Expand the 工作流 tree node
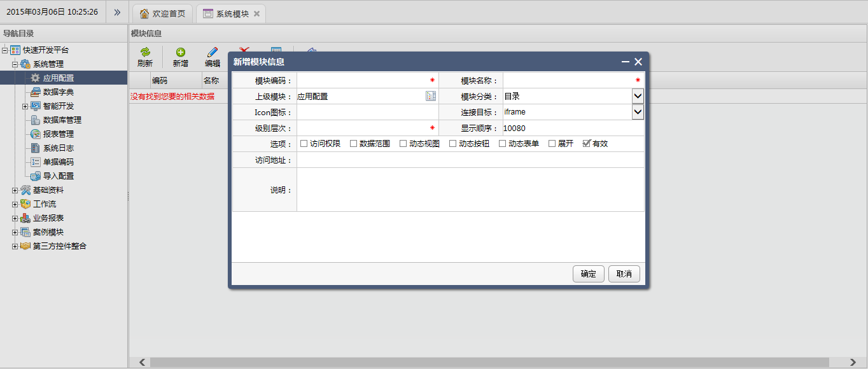The image size is (868, 369). (x=15, y=204)
